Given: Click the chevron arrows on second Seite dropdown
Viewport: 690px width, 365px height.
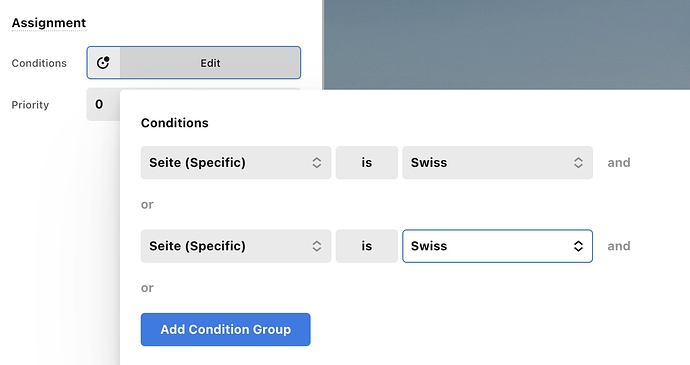Looking at the screenshot, I should tap(316, 246).
